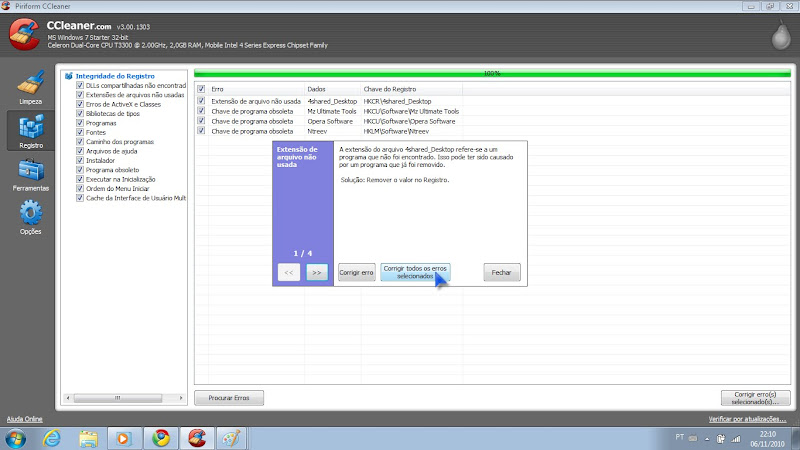Toggle Programa obsoleto checkbox

(x=80, y=169)
